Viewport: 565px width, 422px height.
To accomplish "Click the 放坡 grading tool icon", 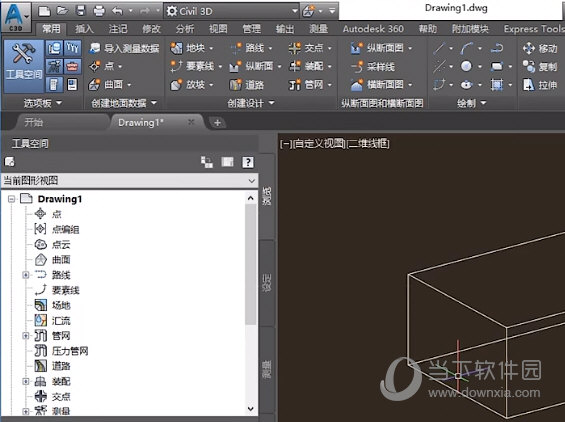I will 176,85.
